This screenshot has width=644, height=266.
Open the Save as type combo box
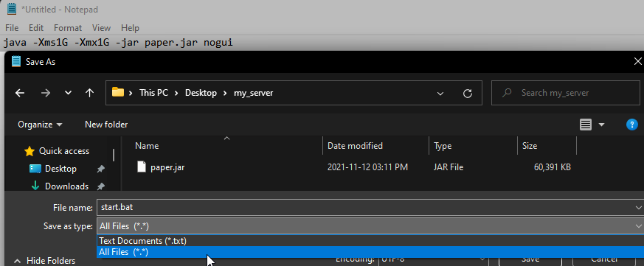click(x=370, y=225)
